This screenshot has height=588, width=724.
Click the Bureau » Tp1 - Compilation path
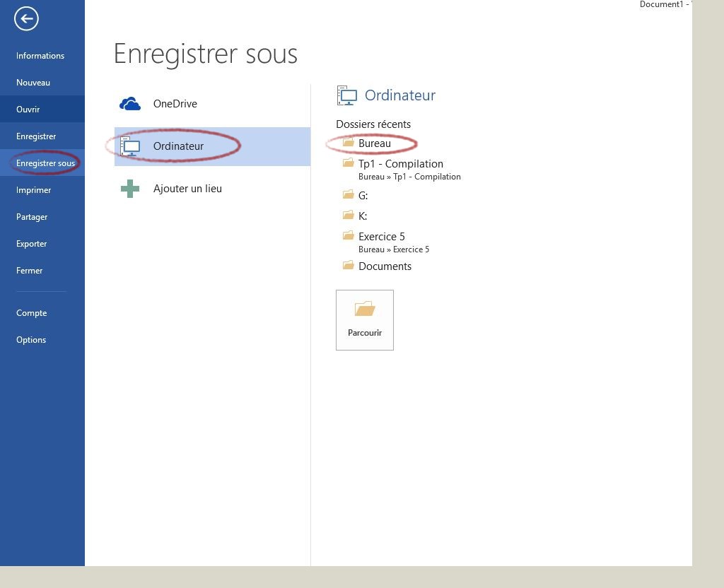click(409, 177)
